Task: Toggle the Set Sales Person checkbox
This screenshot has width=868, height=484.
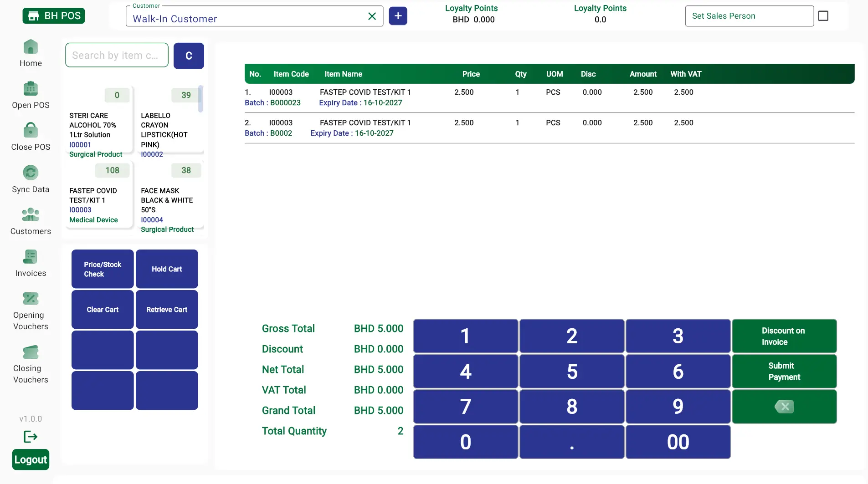Action: coord(823,16)
